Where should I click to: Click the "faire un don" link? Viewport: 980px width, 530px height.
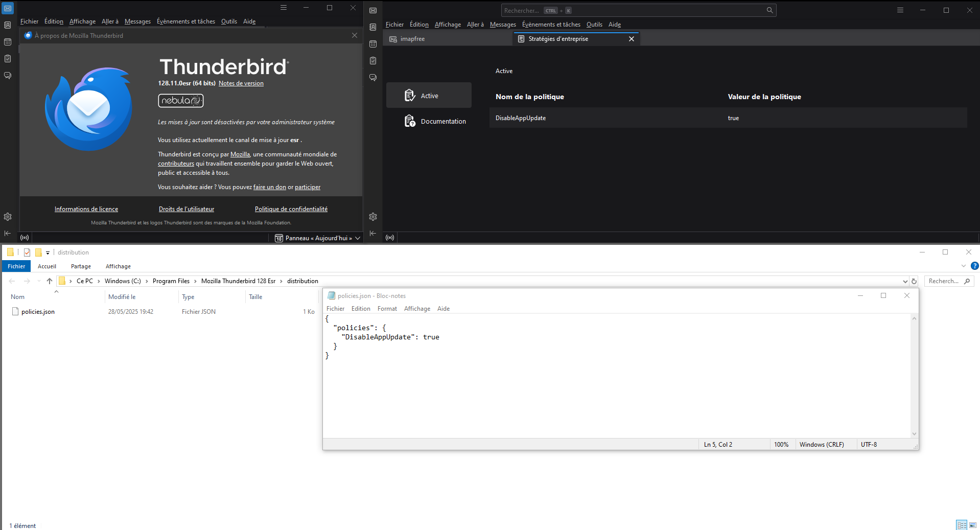tap(269, 187)
